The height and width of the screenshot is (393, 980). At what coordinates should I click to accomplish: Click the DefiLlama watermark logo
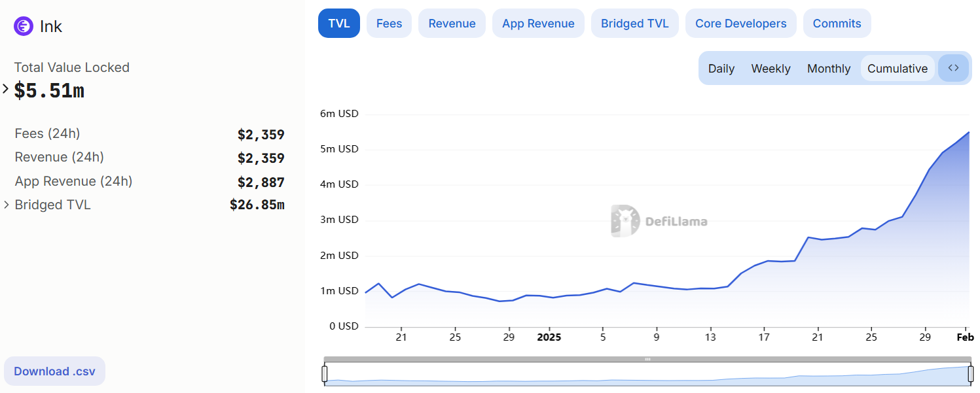659,221
